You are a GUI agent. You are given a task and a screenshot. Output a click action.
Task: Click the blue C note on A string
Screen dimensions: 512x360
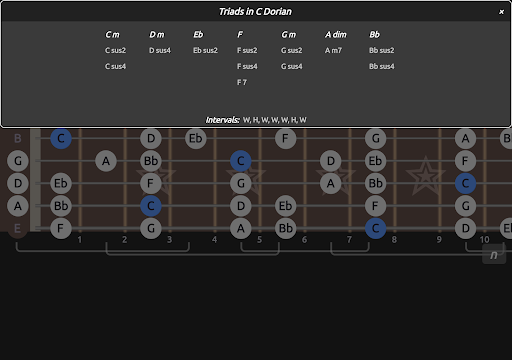[x=151, y=206]
